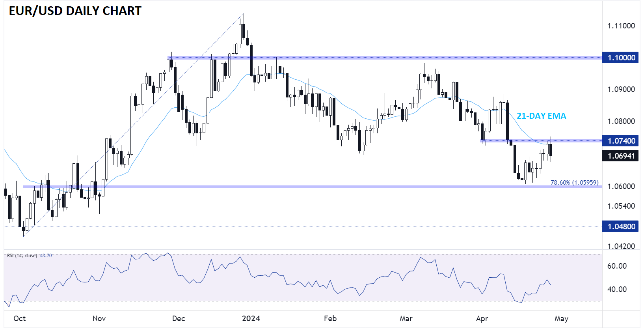
Task: Click the 2024 label on time axis
Action: point(251,319)
